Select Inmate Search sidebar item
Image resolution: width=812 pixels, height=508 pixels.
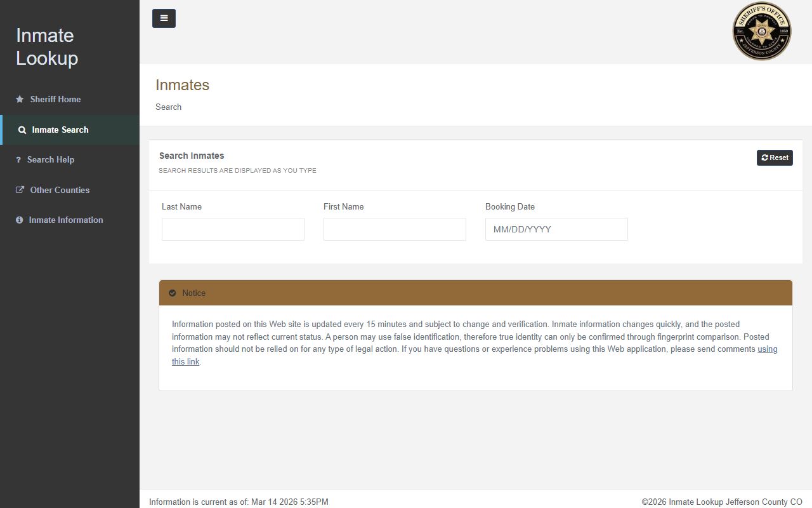pyautogui.click(x=70, y=130)
